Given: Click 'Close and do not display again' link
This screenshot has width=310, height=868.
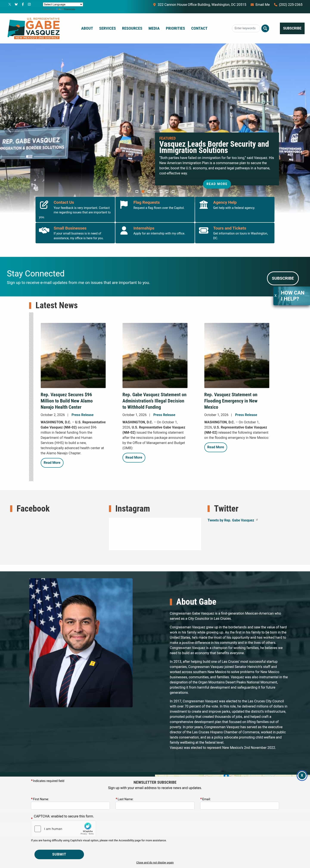Looking at the screenshot, I should click(155, 863).
